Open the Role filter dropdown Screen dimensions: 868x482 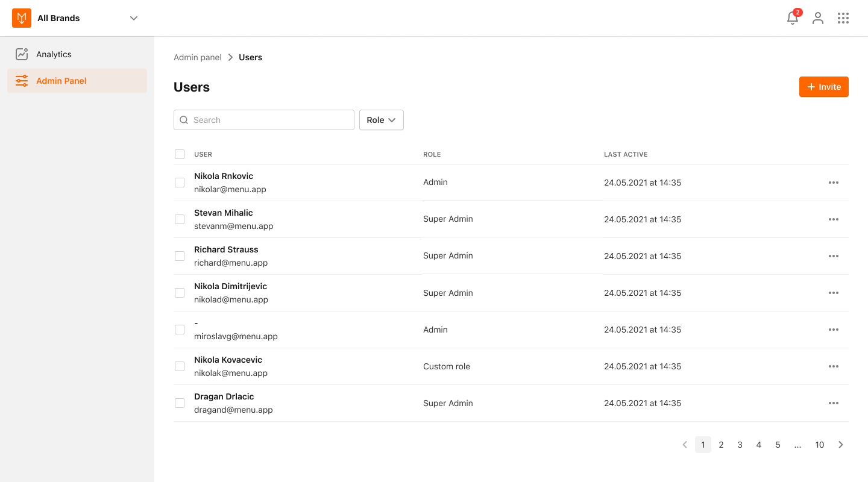click(381, 120)
